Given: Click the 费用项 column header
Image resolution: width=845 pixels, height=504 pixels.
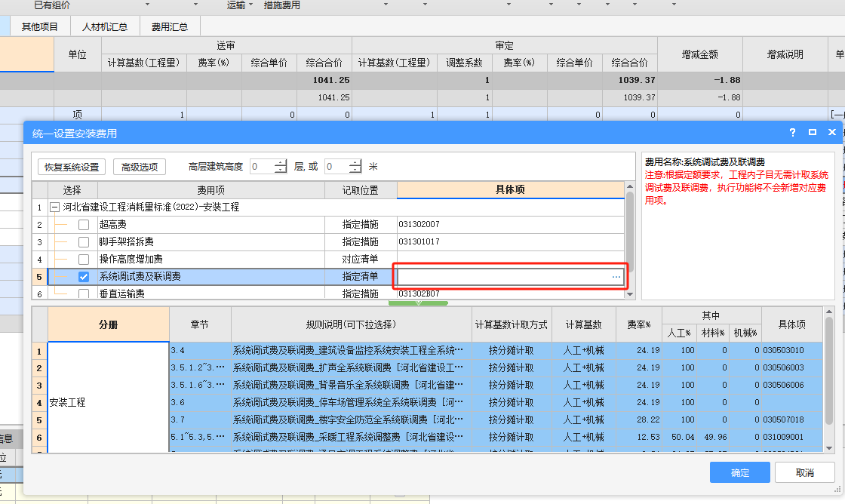Looking at the screenshot, I should [x=210, y=189].
